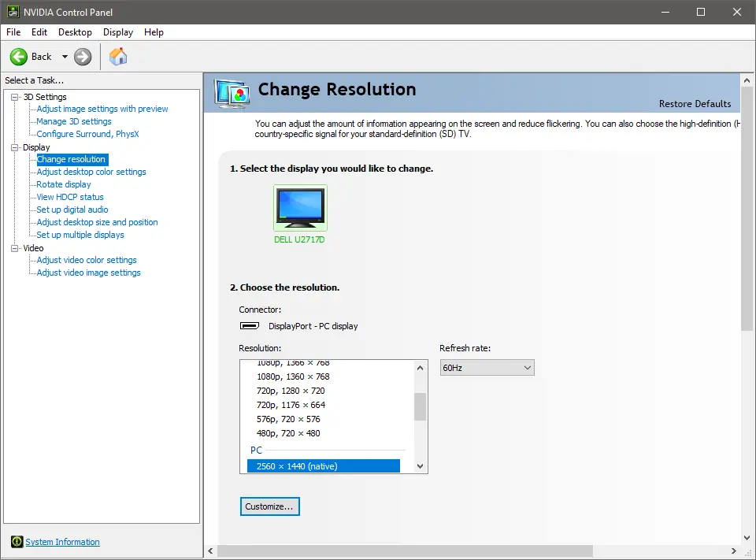Go to the Home page icon

tap(118, 57)
